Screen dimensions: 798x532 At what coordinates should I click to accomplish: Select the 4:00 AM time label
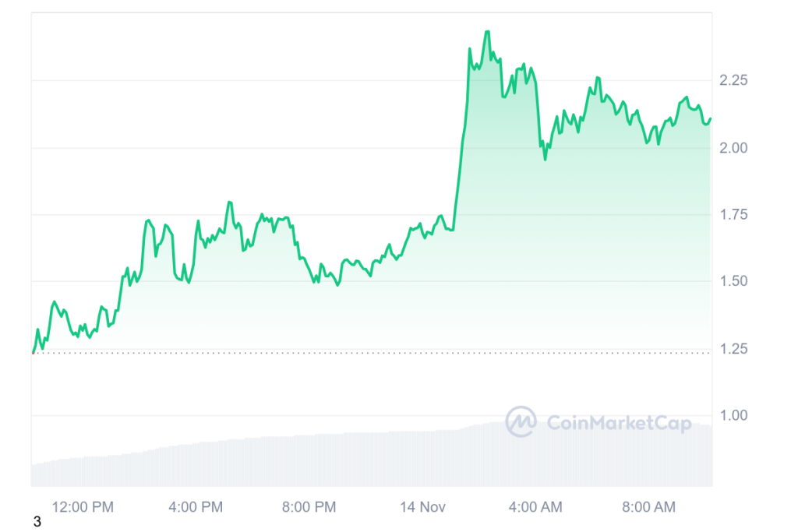point(535,507)
